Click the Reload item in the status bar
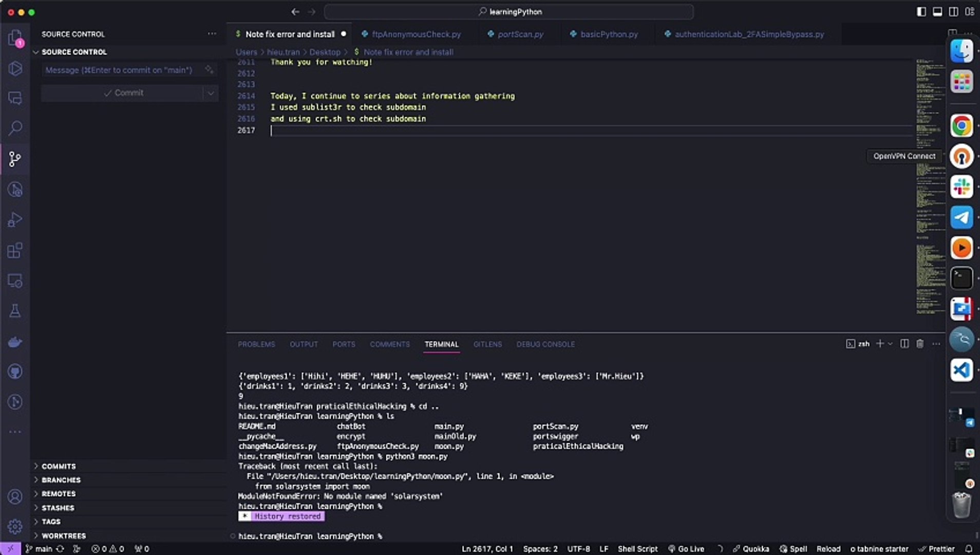The width and height of the screenshot is (980, 555). pyautogui.click(x=829, y=548)
